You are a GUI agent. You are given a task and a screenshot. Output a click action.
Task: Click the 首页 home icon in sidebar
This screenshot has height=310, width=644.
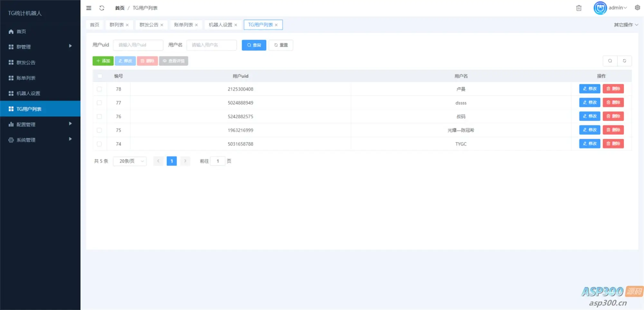click(x=11, y=32)
